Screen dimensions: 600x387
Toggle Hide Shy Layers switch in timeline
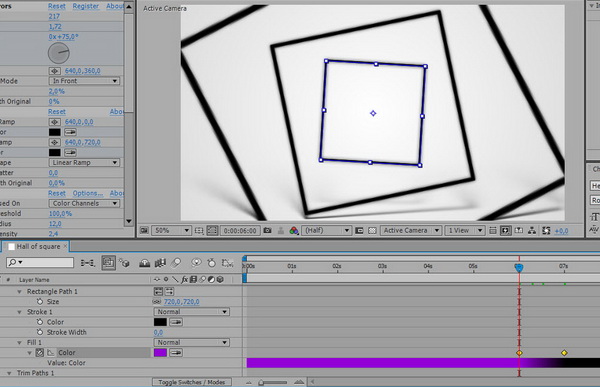tap(144, 263)
